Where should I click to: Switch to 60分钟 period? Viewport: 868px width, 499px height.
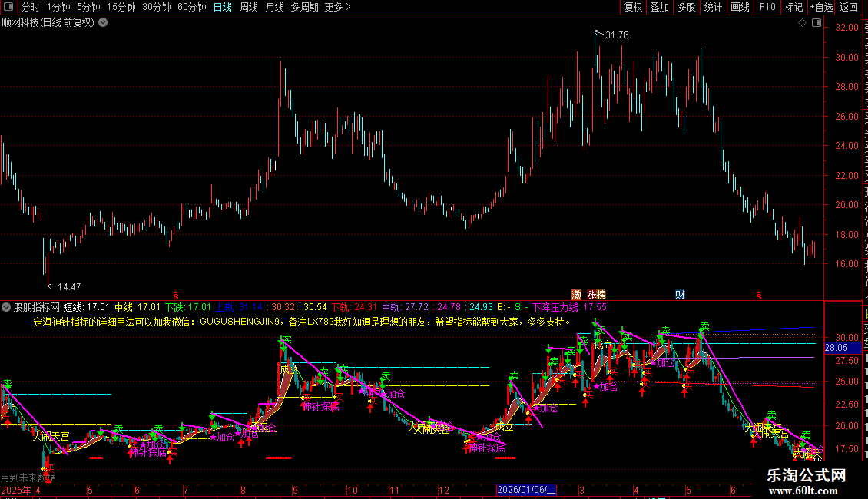coord(192,7)
